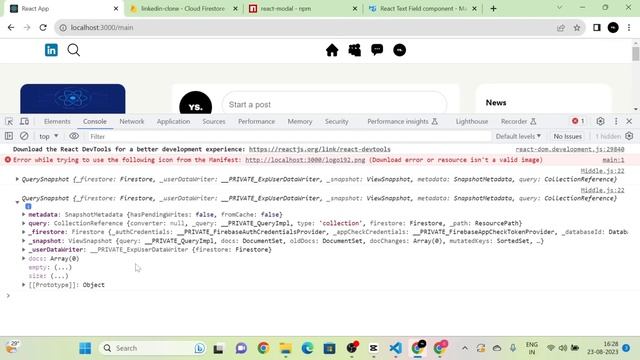This screenshot has height=360, width=640.
Task: Show the console sidebar icon
Action: click(9, 136)
